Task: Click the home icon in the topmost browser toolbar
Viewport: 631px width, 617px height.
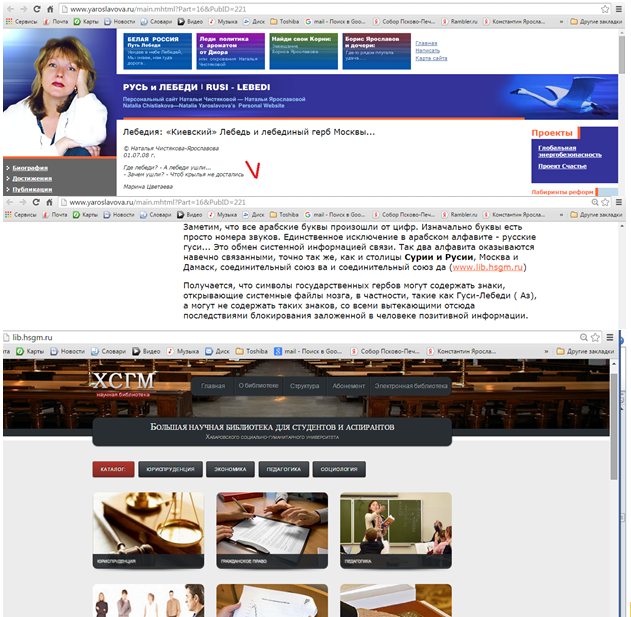Action: click(50, 9)
